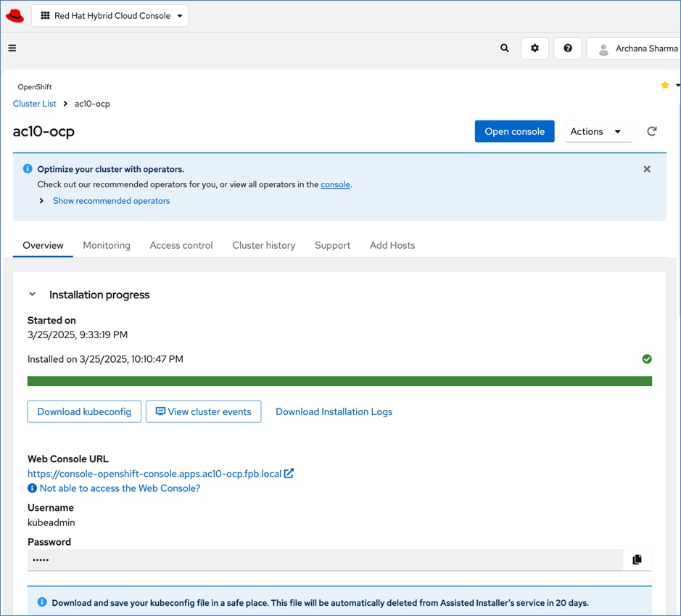
Task: Open the Red Hat Hybrid Cloud Console dropdown
Action: point(110,16)
